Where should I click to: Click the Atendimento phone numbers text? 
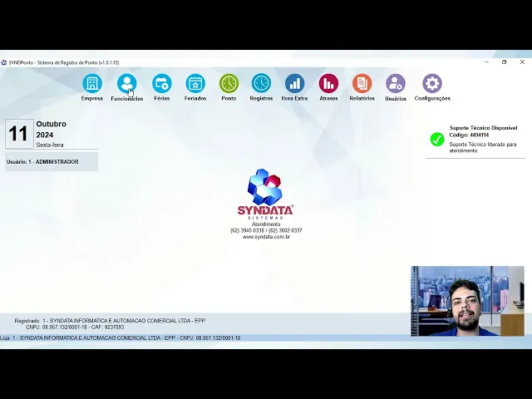point(266,230)
